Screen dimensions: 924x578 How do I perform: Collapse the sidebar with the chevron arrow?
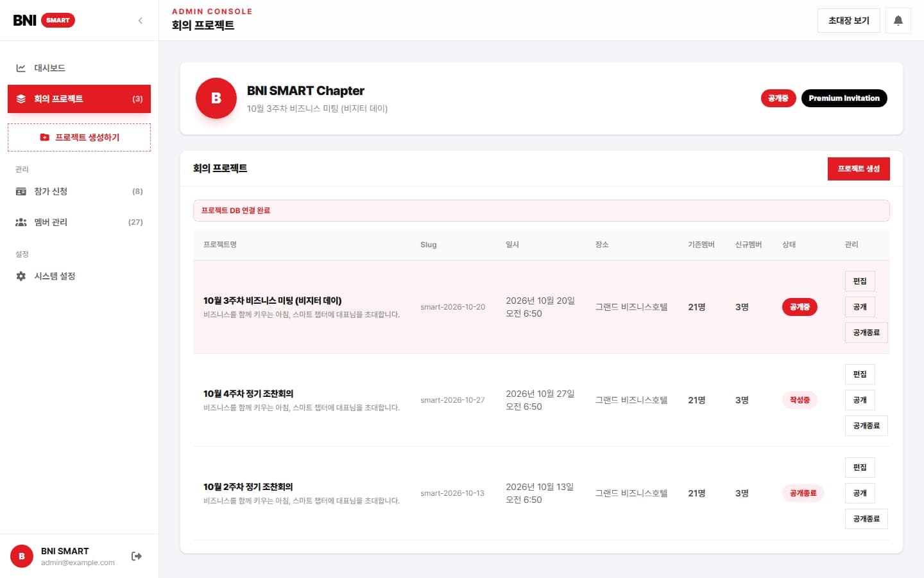tap(141, 21)
